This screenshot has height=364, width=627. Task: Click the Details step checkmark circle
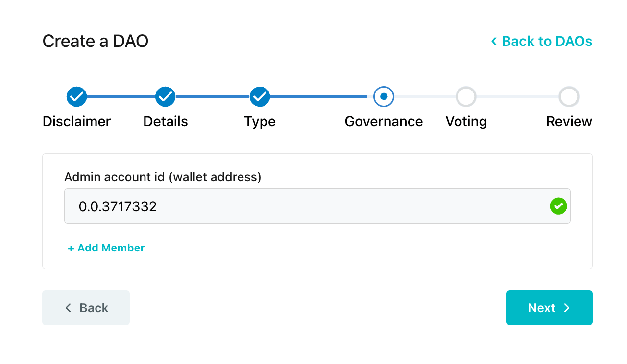click(166, 97)
